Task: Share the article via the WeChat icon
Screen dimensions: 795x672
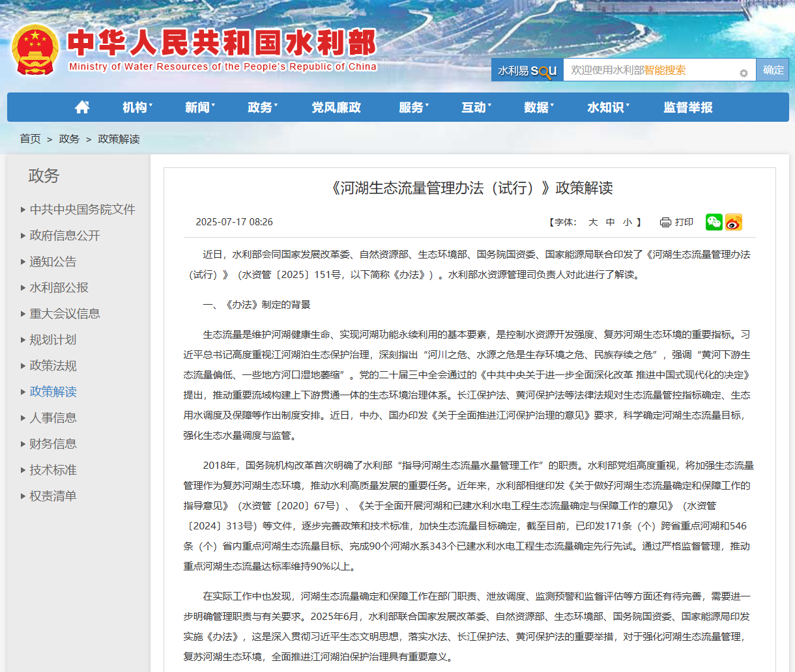Action: pyautogui.click(x=714, y=222)
